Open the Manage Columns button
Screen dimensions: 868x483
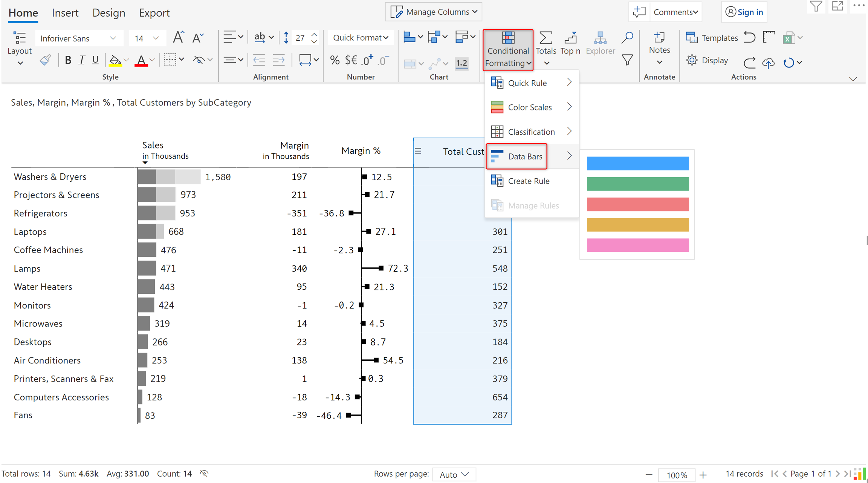tap(434, 12)
